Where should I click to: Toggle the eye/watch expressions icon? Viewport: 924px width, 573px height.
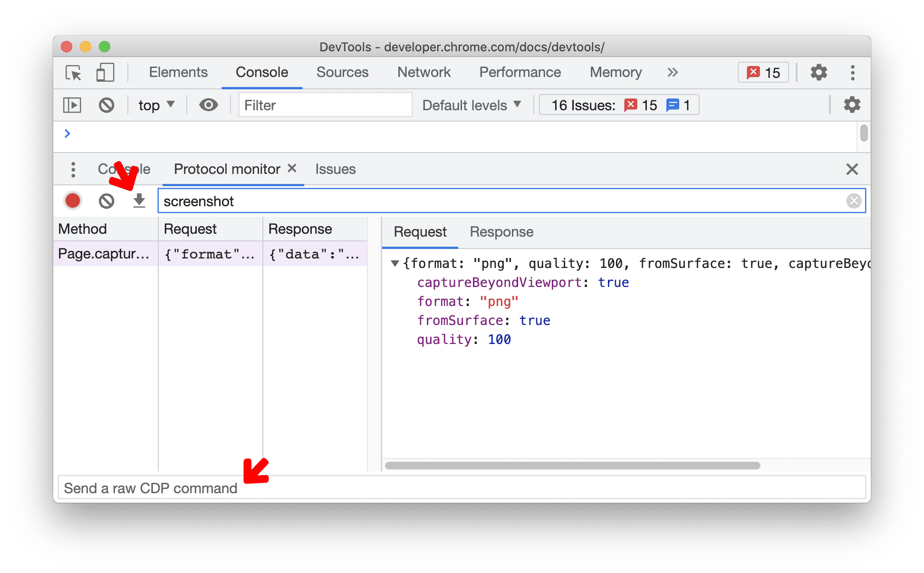tap(207, 105)
